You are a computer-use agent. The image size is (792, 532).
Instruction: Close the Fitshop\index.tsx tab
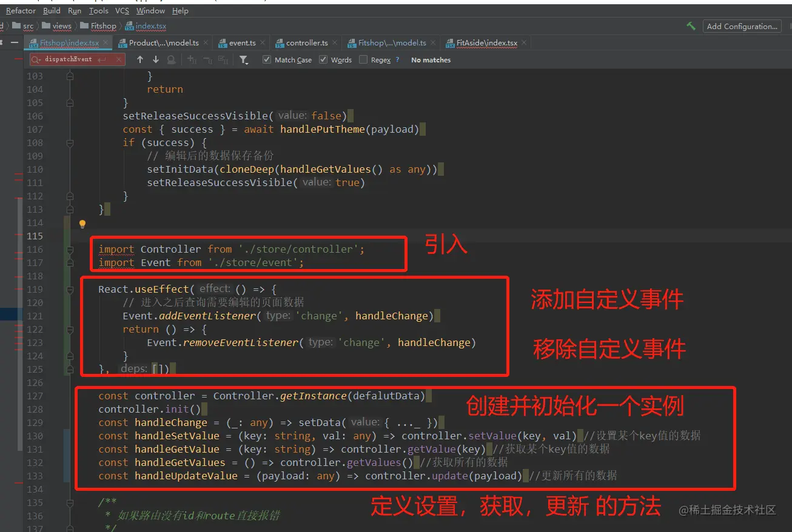tap(106, 43)
